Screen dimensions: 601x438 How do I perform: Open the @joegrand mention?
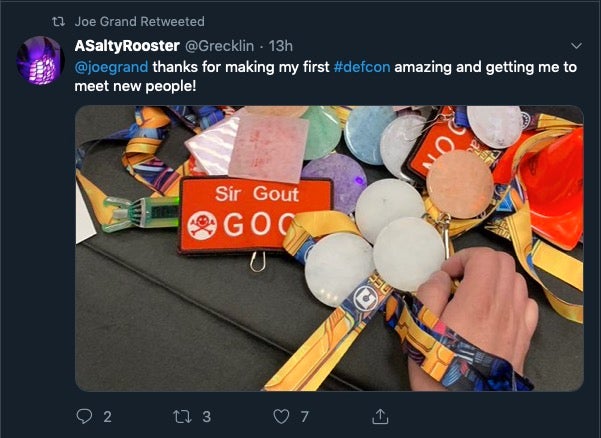[112, 68]
